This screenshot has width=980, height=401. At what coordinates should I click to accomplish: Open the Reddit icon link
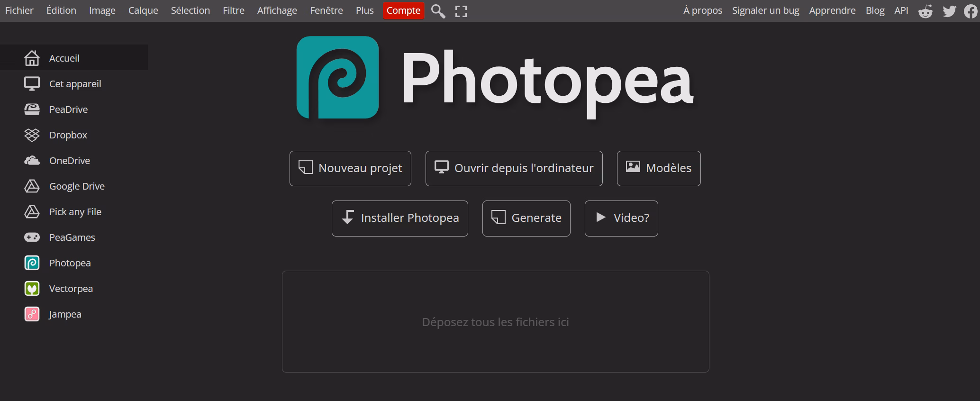926,11
